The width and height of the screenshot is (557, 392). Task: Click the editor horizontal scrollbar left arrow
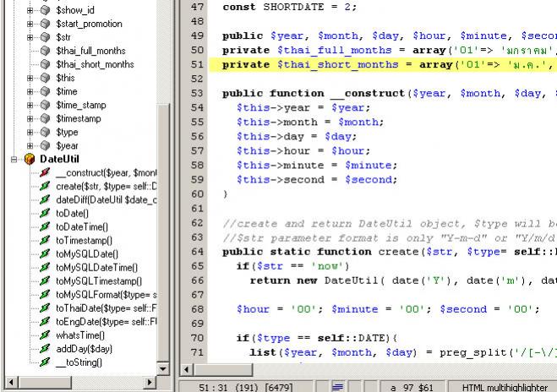[187, 369]
